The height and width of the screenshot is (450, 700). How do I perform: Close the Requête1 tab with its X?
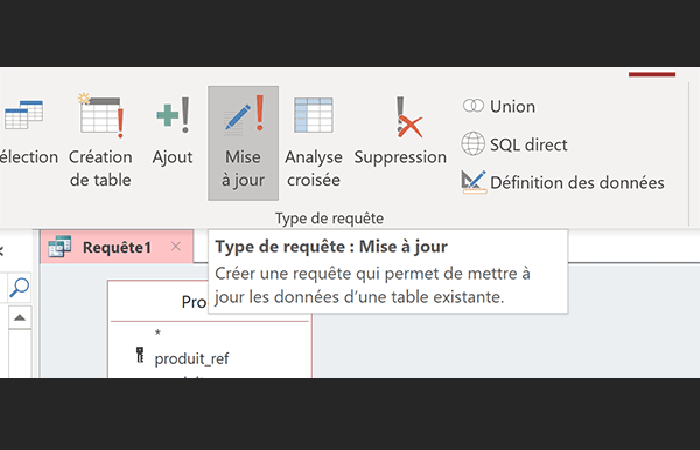[176, 246]
